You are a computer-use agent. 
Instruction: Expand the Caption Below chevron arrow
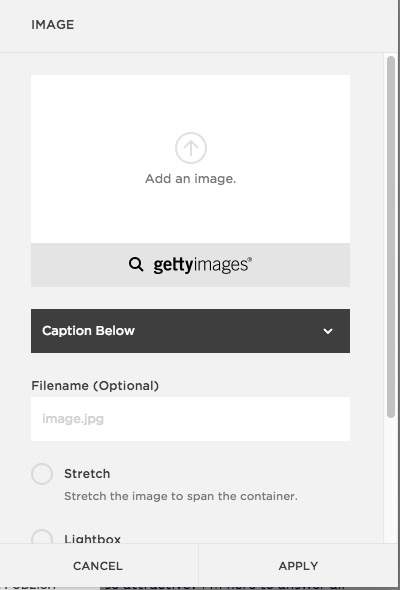pyautogui.click(x=328, y=331)
